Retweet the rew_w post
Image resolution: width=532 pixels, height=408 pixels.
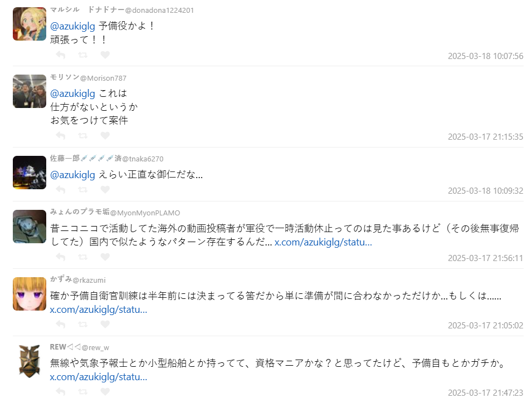pos(83,392)
